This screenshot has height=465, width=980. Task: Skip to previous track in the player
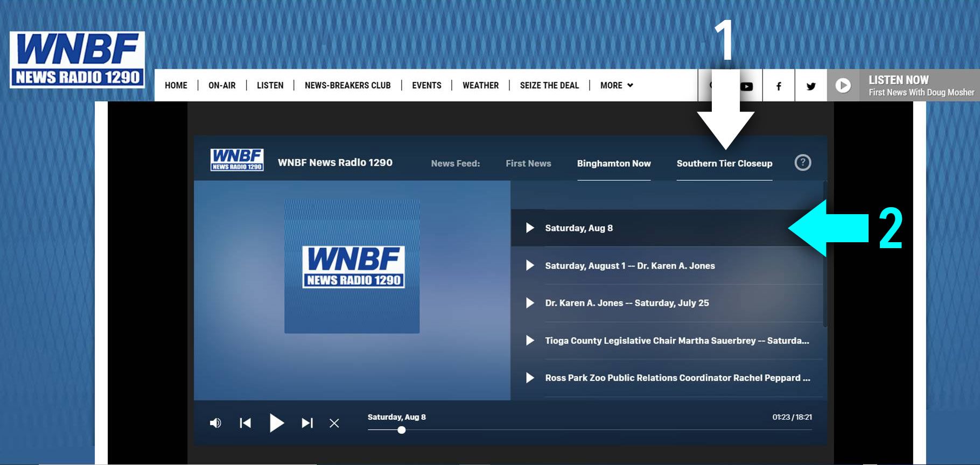246,423
